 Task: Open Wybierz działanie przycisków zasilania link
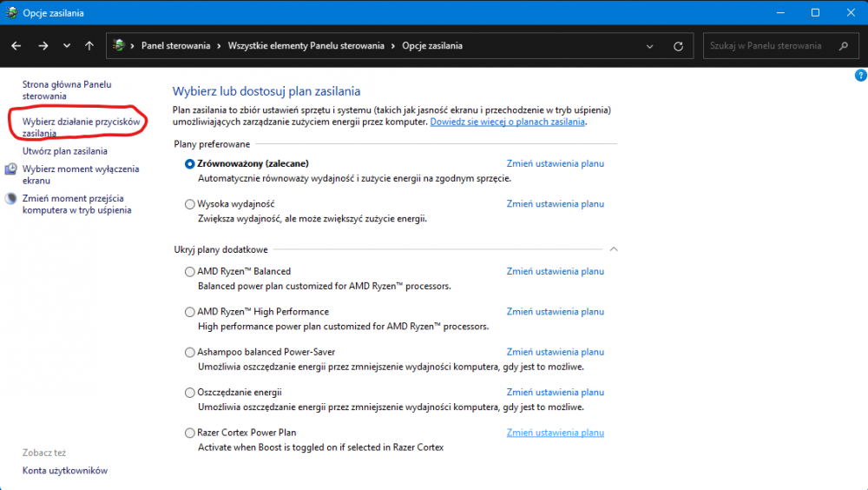coord(81,128)
